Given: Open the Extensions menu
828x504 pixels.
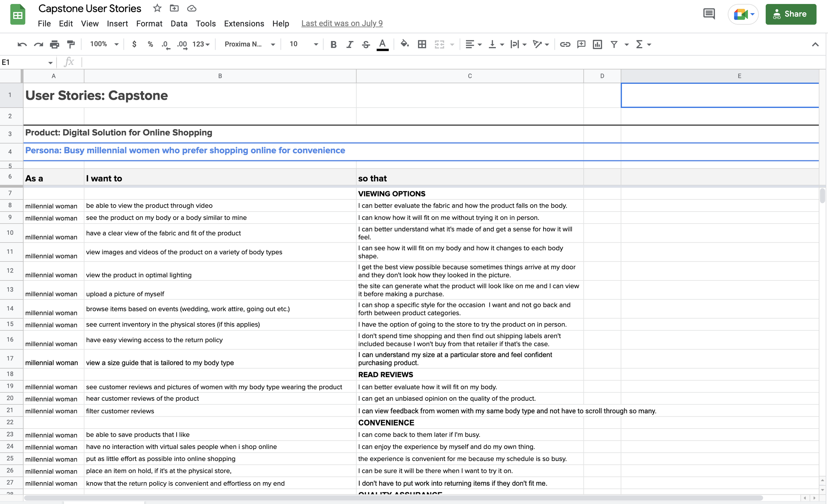Looking at the screenshot, I should [244, 24].
